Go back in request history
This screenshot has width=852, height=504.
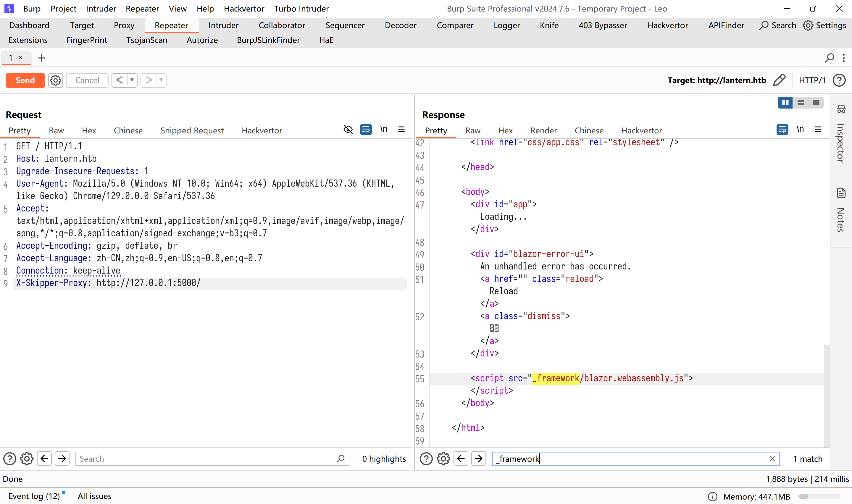point(120,80)
